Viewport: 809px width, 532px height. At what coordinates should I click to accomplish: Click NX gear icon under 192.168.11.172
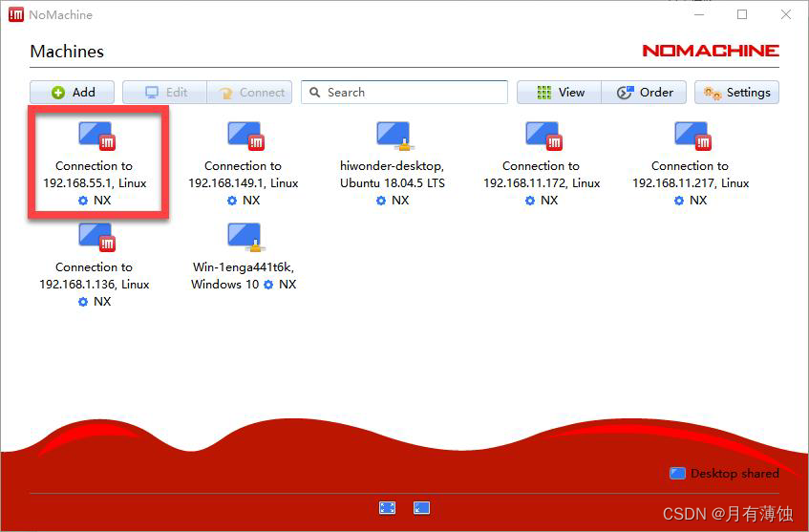click(x=530, y=201)
